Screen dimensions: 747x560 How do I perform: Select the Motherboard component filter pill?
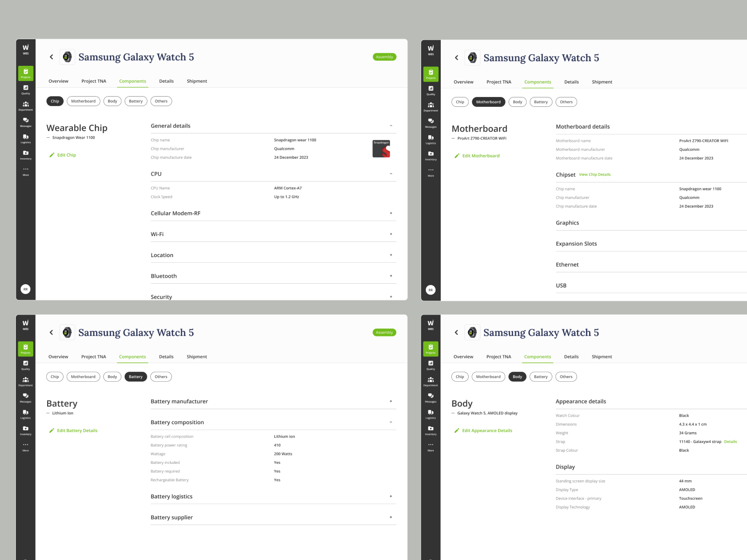point(83,101)
